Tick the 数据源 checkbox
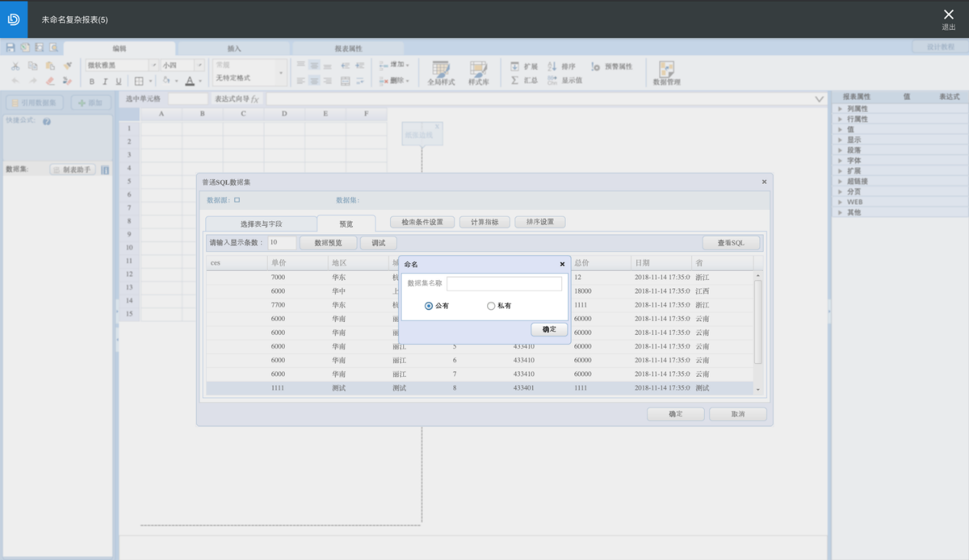Screen dimensions: 969x560 [x=237, y=201]
